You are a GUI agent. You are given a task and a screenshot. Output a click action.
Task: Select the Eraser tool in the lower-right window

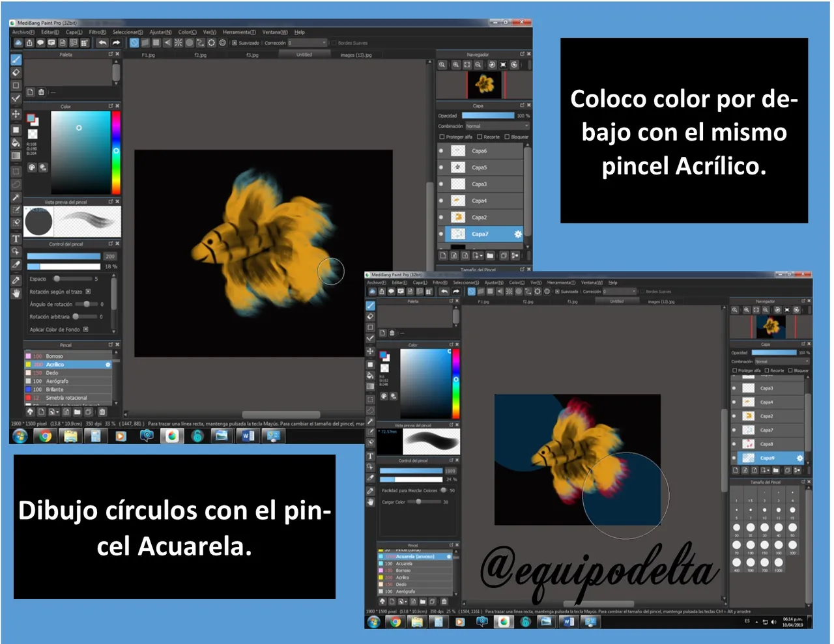[x=370, y=316]
